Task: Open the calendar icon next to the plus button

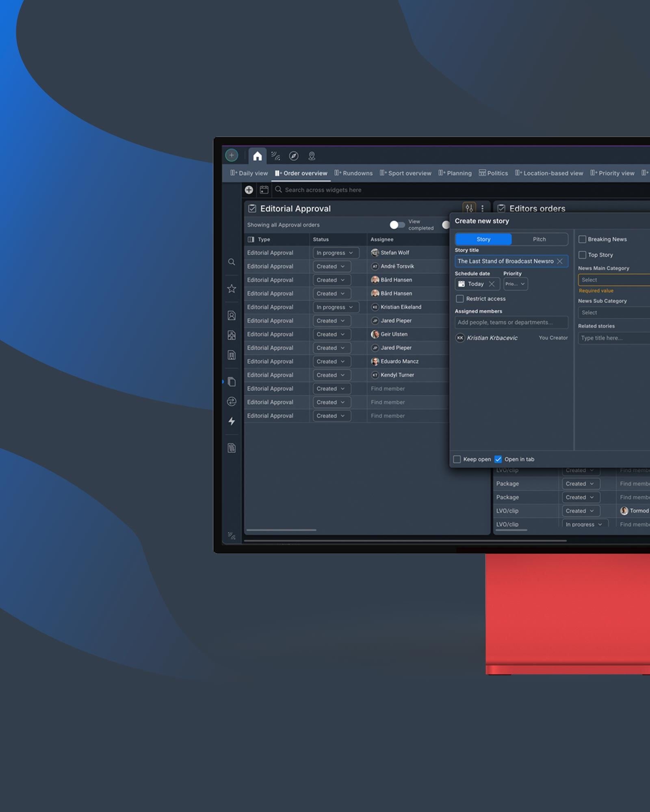Action: 264,190
